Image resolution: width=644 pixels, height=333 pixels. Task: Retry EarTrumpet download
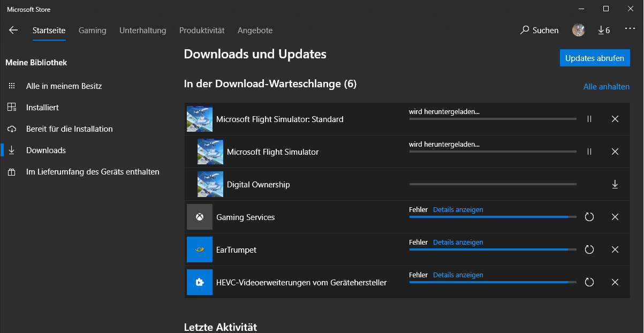(x=589, y=249)
